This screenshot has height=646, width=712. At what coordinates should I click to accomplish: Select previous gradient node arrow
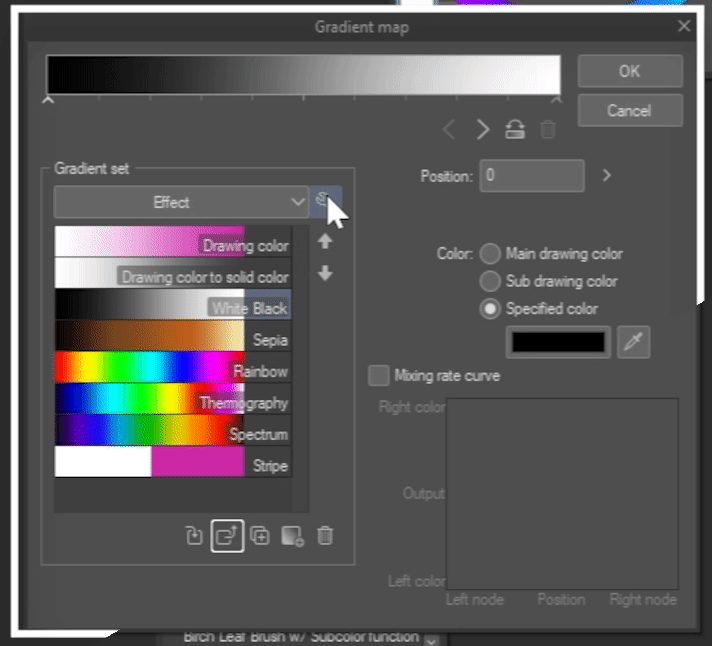tap(449, 130)
